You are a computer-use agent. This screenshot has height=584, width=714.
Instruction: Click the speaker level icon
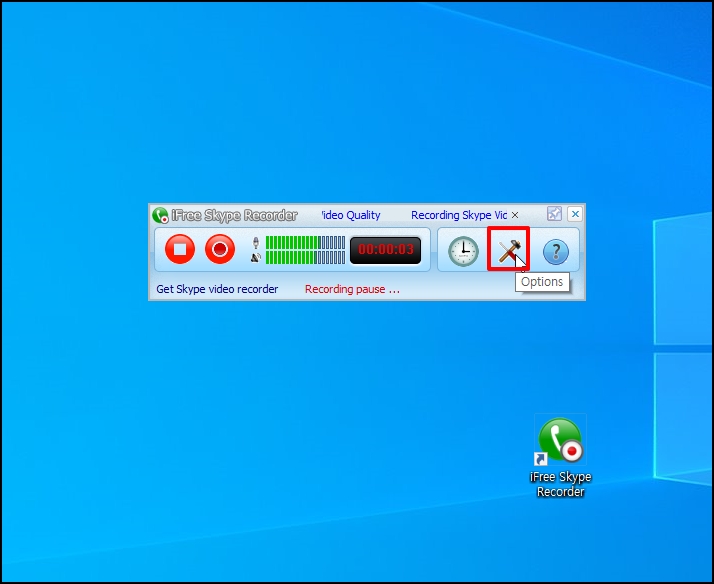coord(255,258)
